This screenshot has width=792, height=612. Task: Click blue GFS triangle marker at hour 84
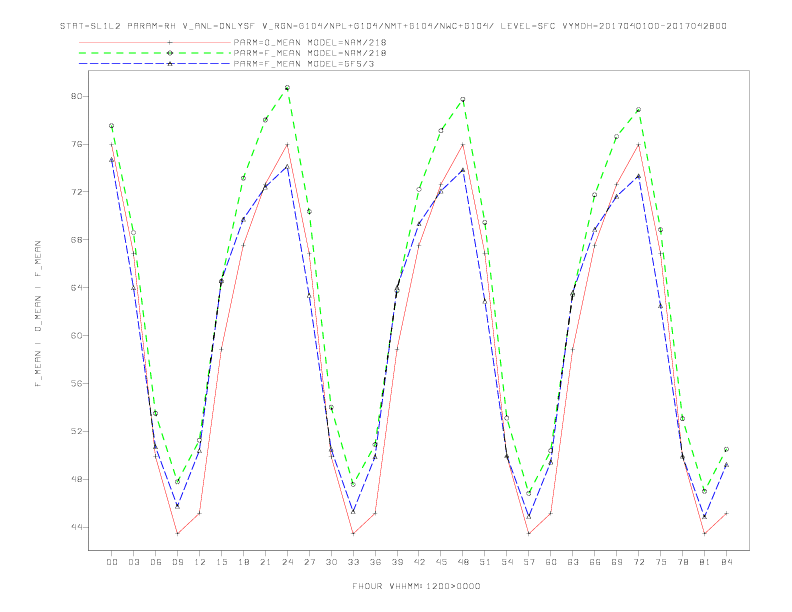(x=726, y=465)
